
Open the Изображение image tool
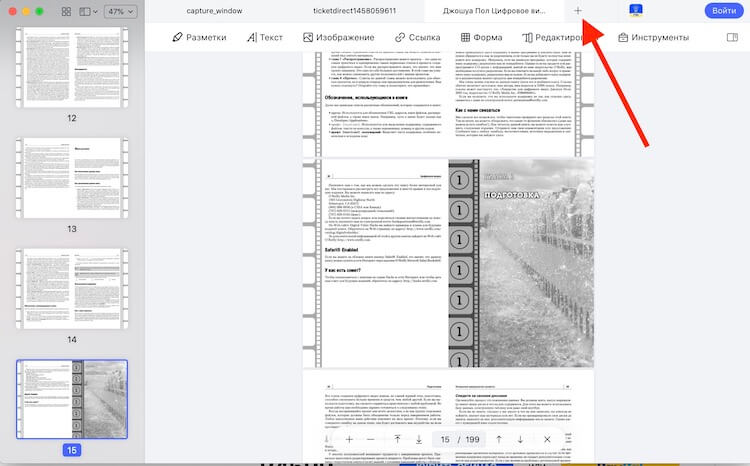click(x=338, y=38)
